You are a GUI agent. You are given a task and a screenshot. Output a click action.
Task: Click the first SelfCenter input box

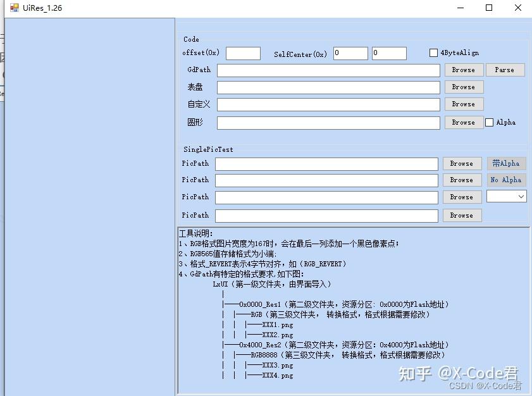pyautogui.click(x=350, y=53)
